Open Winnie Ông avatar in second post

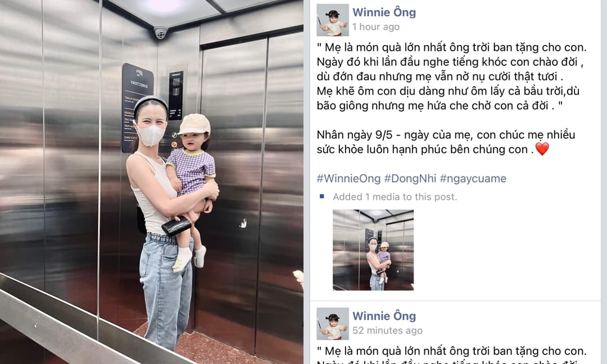point(333,324)
